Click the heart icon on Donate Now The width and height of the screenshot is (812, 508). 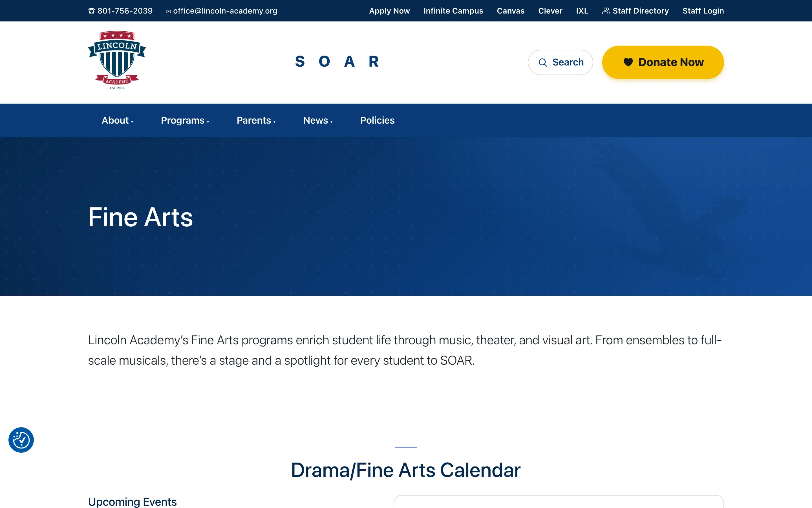628,62
